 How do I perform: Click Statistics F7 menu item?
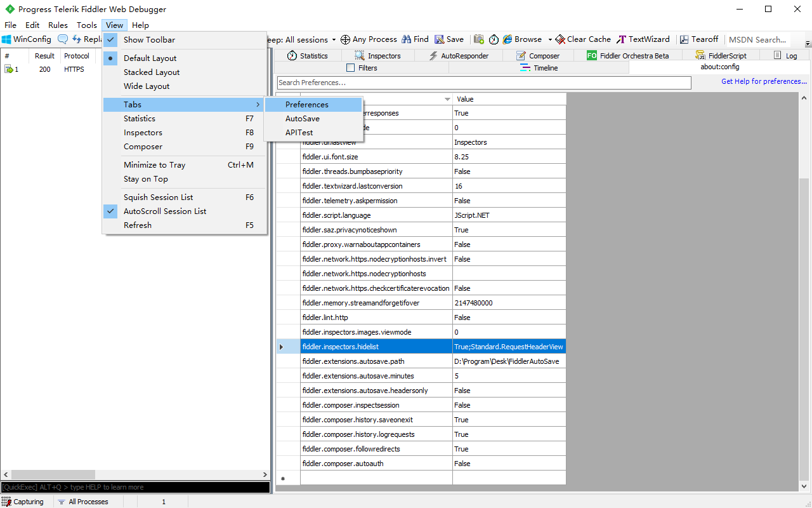[x=185, y=119]
